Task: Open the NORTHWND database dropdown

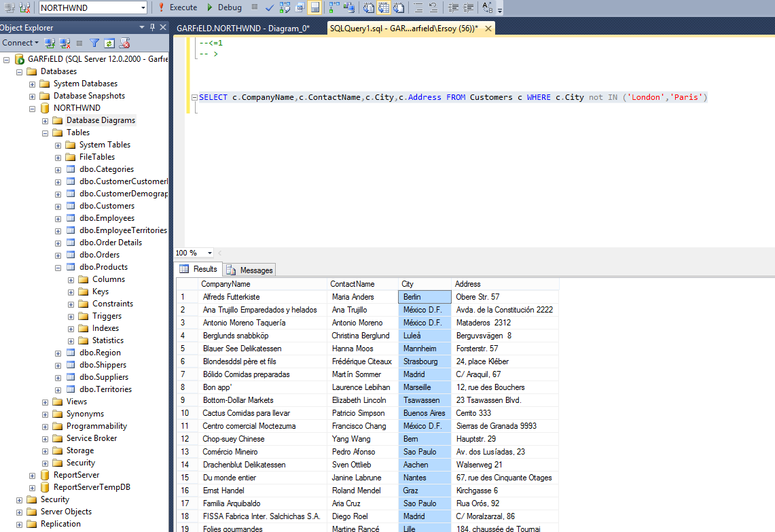Action: pyautogui.click(x=143, y=8)
